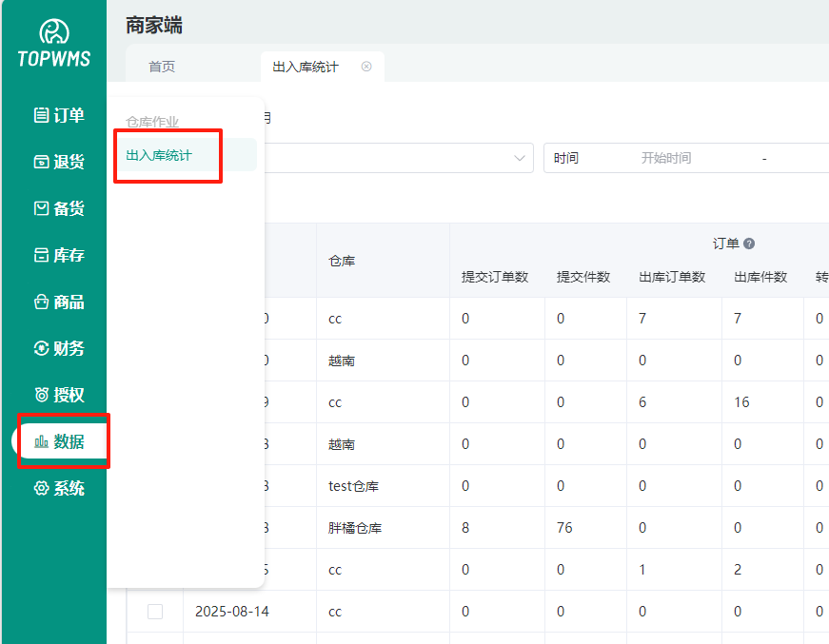This screenshot has width=829, height=644.
Task: Click the 仓库 column header
Action: [342, 261]
